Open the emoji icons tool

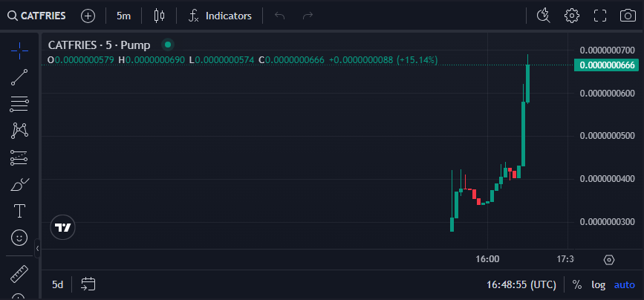pos(19,238)
